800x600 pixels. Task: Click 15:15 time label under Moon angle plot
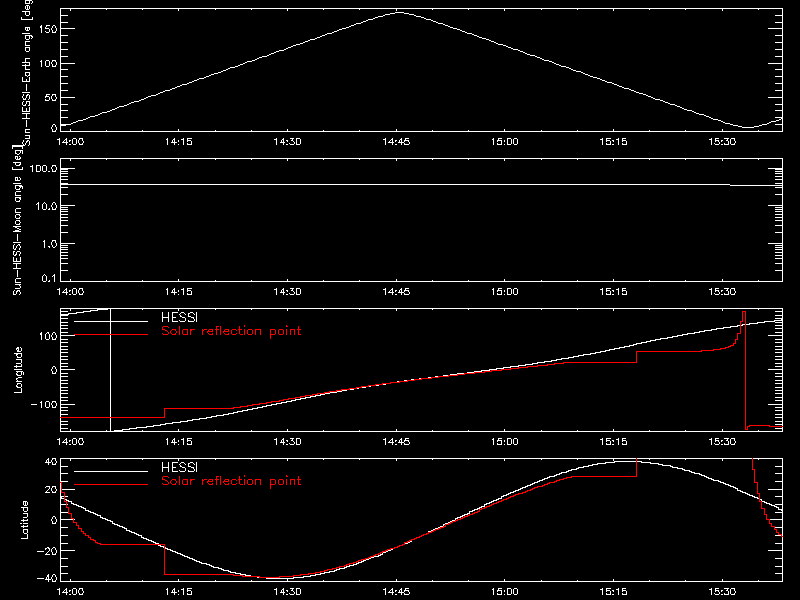613,292
